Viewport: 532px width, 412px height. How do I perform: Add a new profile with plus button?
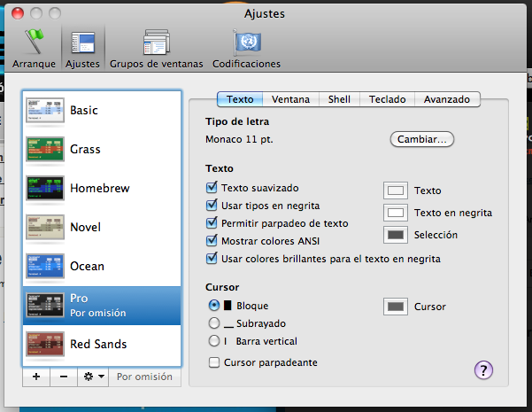(x=35, y=377)
